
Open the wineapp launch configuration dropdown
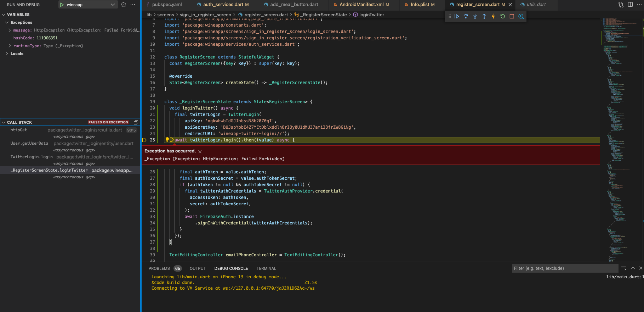coord(87,5)
